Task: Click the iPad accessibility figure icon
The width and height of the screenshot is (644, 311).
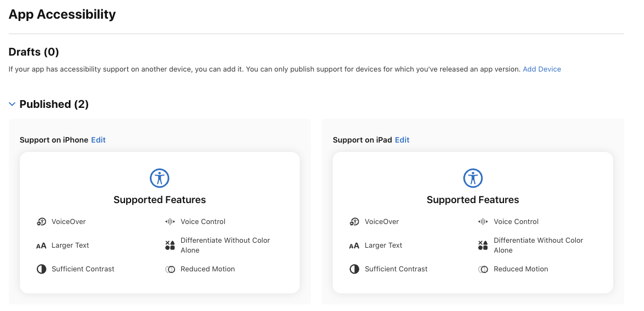Action: (473, 178)
